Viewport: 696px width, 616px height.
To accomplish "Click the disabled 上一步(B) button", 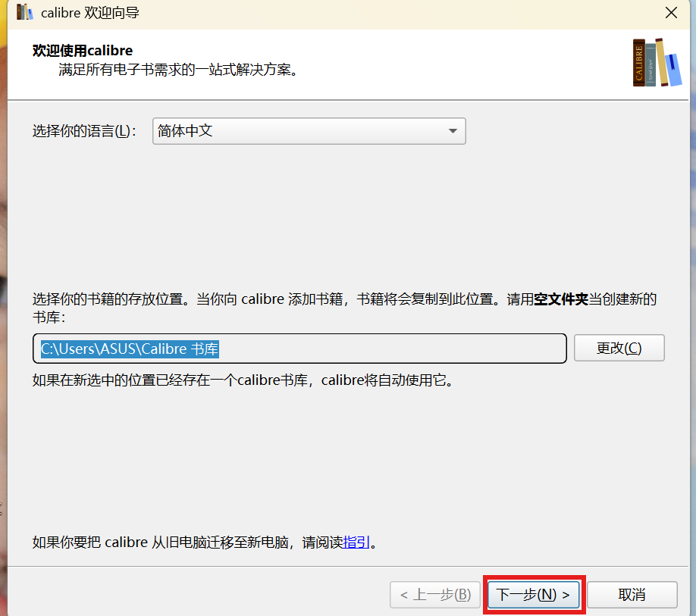I will point(435,594).
